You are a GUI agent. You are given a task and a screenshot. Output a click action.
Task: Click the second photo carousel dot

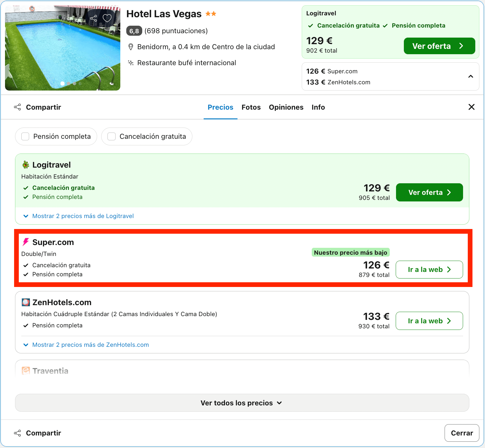pos(69,83)
